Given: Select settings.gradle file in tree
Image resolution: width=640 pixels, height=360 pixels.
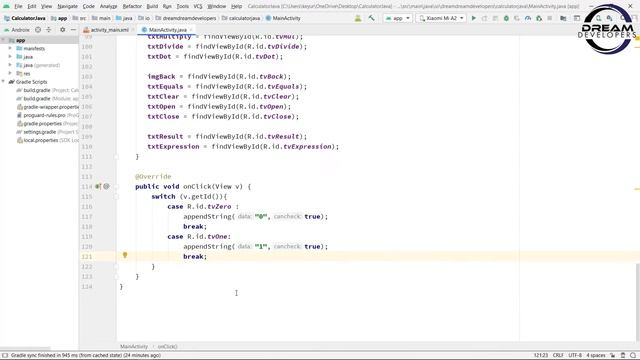Looking at the screenshot, I should pos(47,132).
